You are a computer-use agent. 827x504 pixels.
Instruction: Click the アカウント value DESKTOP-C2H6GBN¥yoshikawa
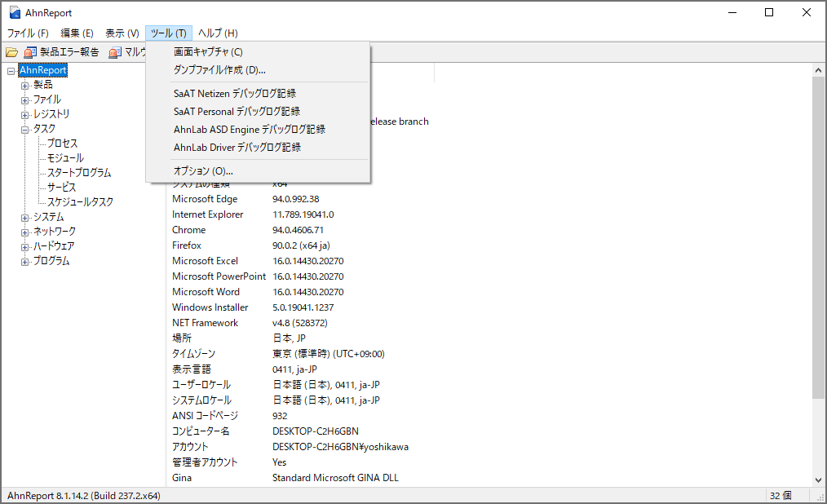[x=340, y=447]
